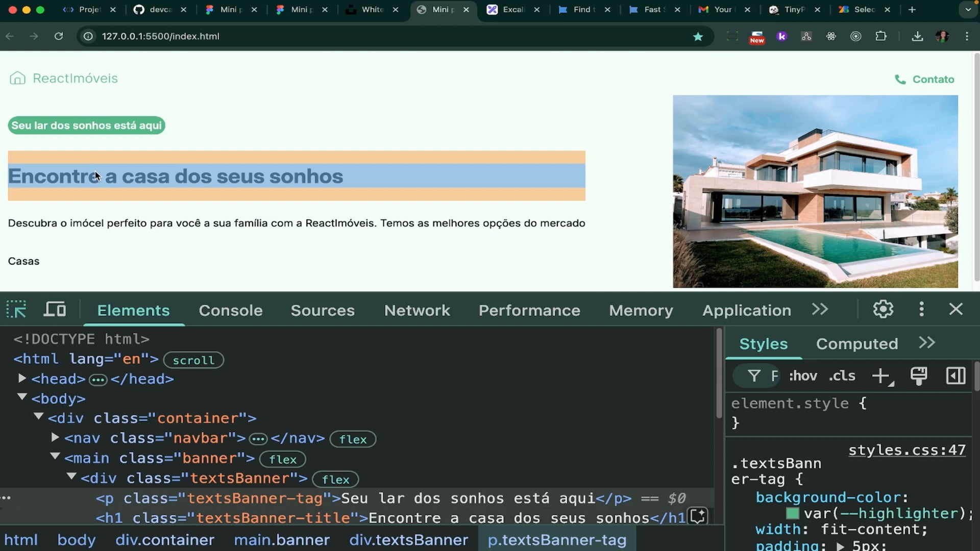Toggle computed styles sidebar icon

pos(955,376)
